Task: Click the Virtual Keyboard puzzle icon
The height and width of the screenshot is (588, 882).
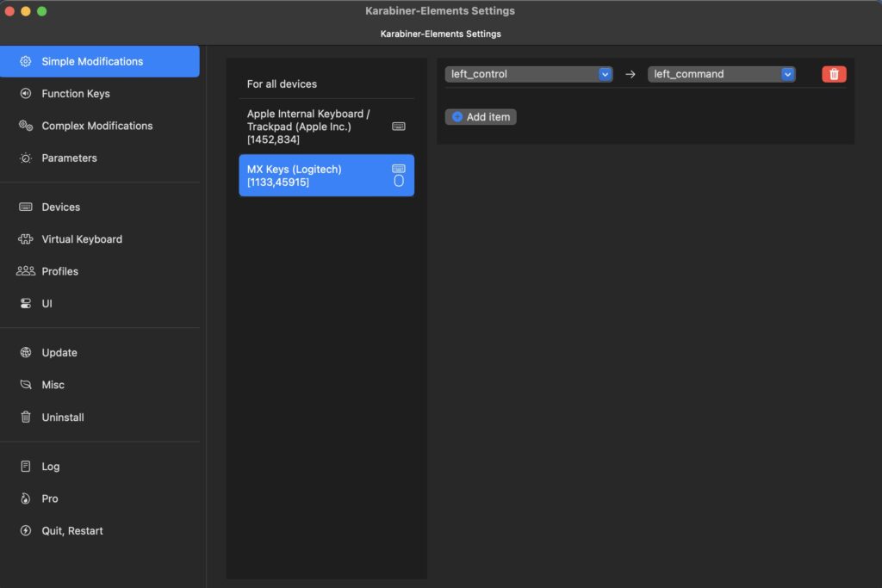Action: pyautogui.click(x=26, y=239)
